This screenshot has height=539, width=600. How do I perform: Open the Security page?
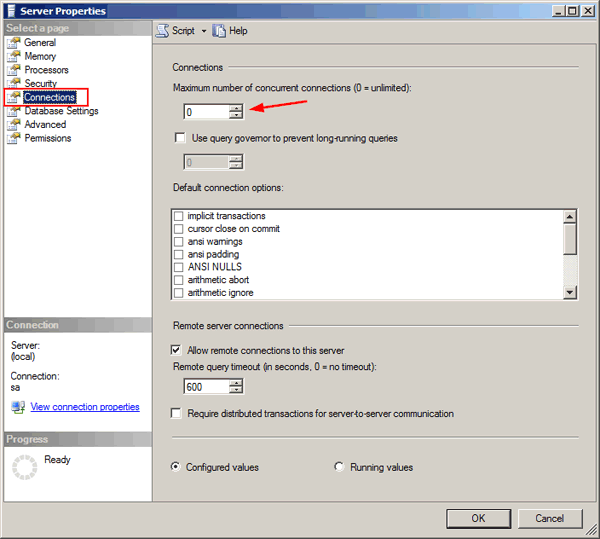pyautogui.click(x=41, y=83)
